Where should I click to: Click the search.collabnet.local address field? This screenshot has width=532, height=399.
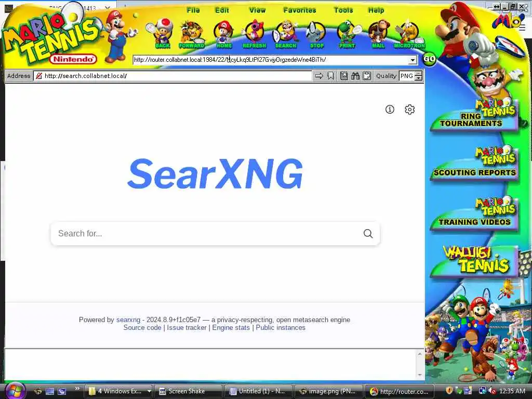click(x=172, y=76)
